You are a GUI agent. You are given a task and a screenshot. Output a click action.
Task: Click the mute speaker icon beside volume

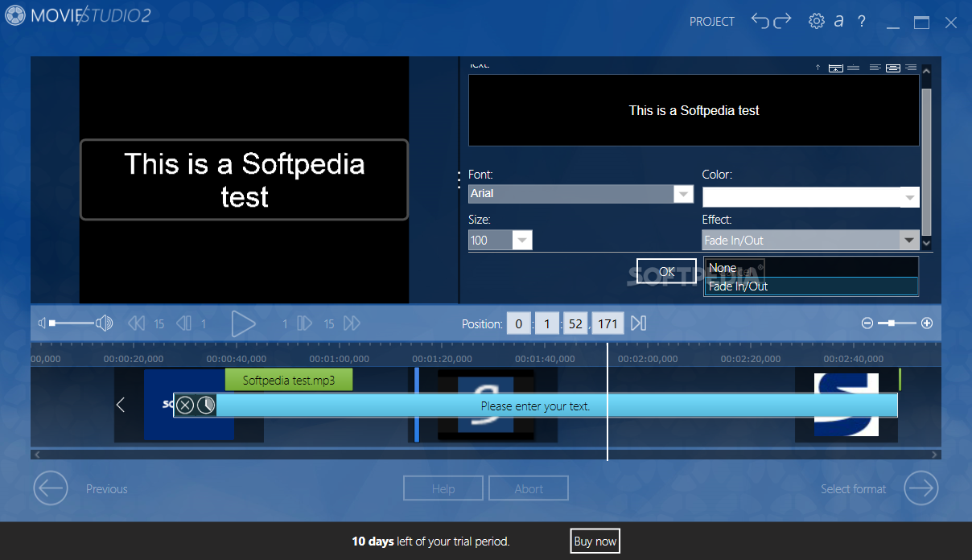click(x=42, y=323)
